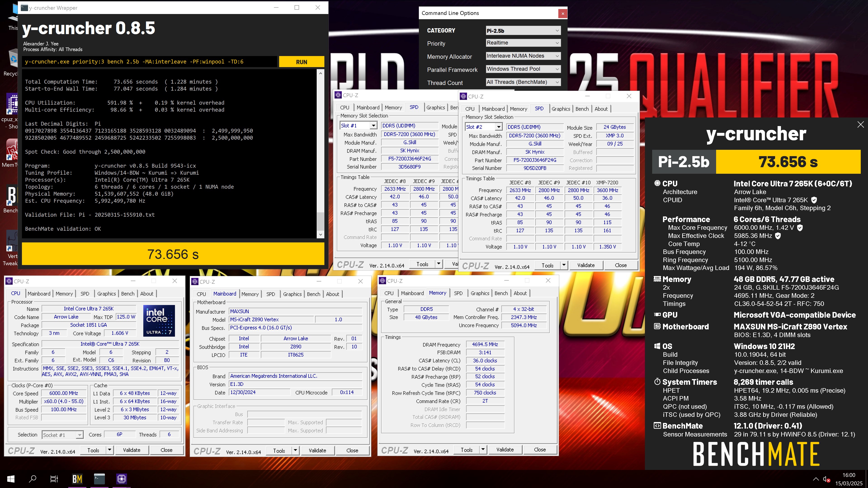The height and width of the screenshot is (488, 868).
Task: Run the y-cruncher benchmark
Action: pos(301,62)
